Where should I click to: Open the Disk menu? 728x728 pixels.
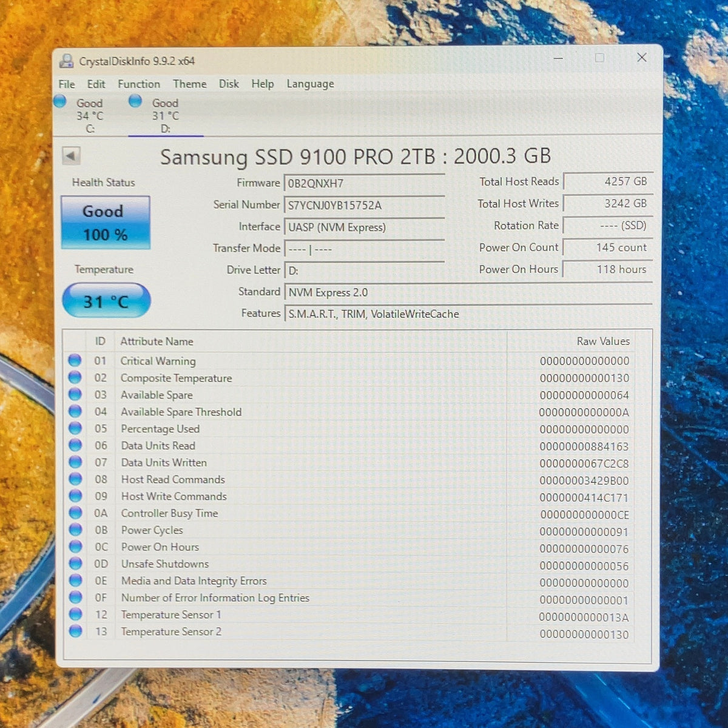[x=229, y=84]
